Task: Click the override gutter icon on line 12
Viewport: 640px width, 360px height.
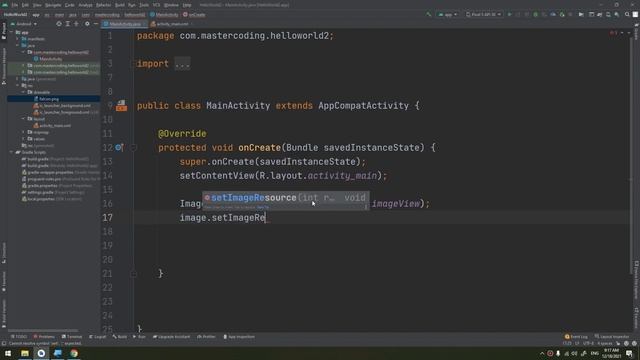Action: [119, 147]
